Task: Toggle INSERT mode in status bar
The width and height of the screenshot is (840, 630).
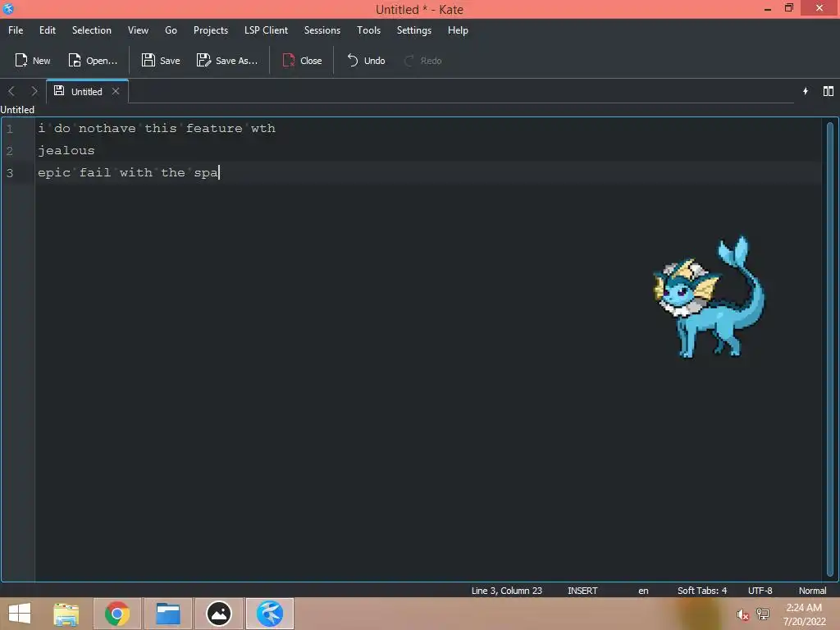Action: 582,591
